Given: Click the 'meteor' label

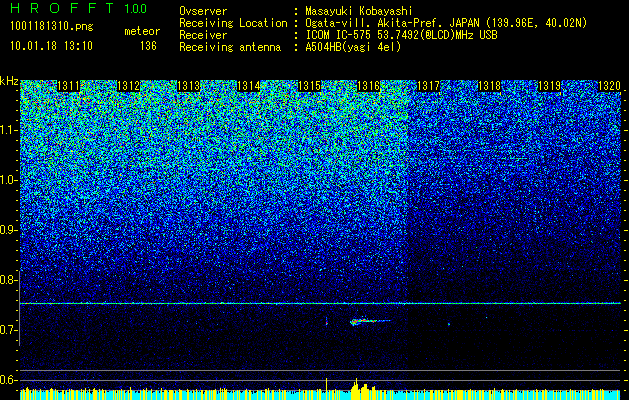Looking at the screenshot, I should click(x=142, y=31).
